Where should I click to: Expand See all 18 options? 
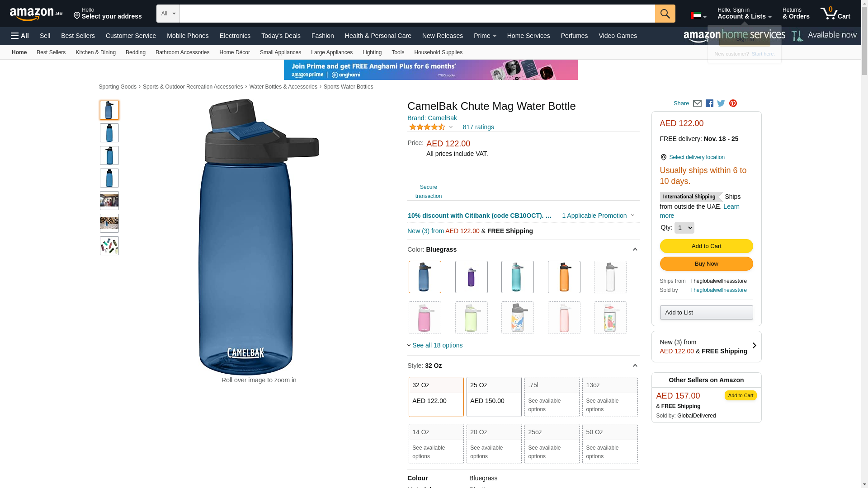click(x=437, y=345)
